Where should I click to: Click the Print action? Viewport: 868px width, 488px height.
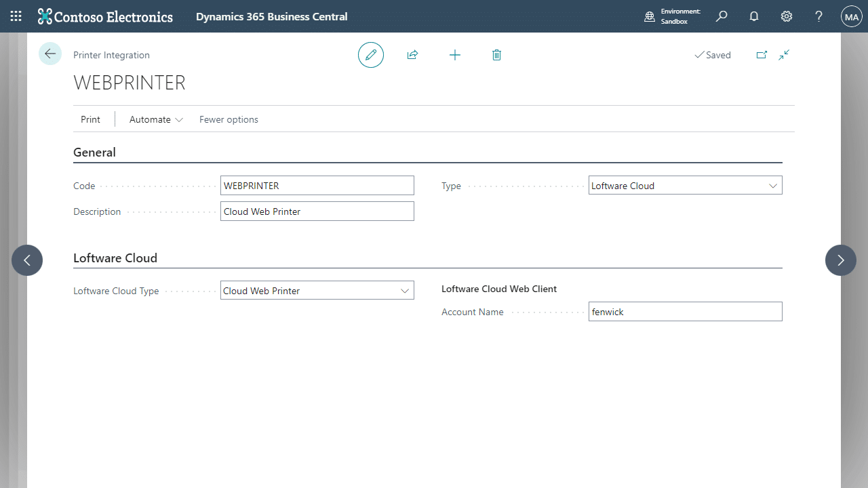point(90,119)
